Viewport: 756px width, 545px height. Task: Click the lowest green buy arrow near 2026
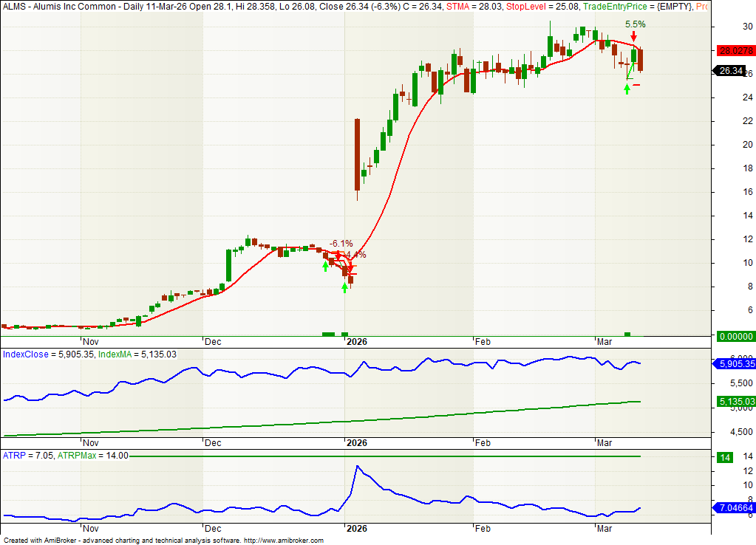(x=344, y=287)
